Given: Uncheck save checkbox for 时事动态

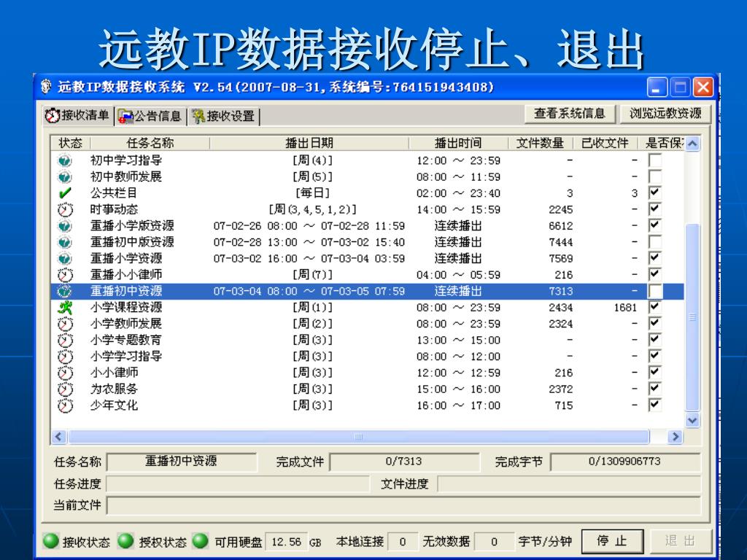Looking at the screenshot, I should [x=655, y=209].
